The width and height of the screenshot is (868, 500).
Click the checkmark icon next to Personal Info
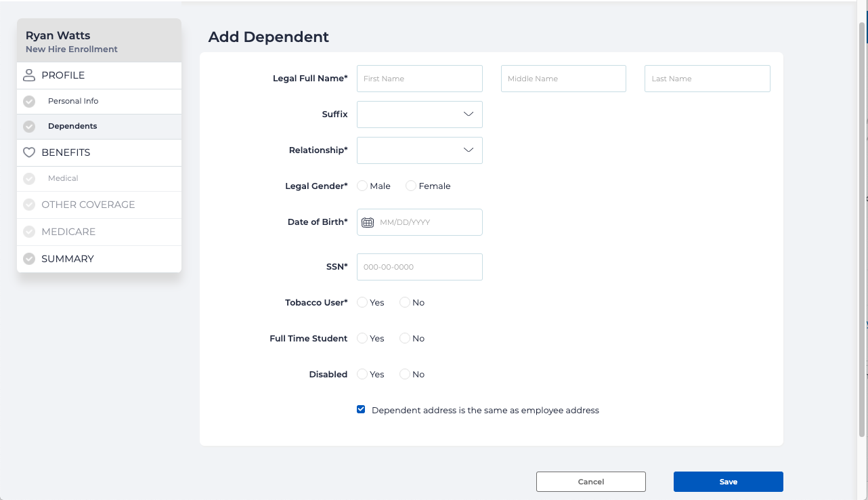28,101
